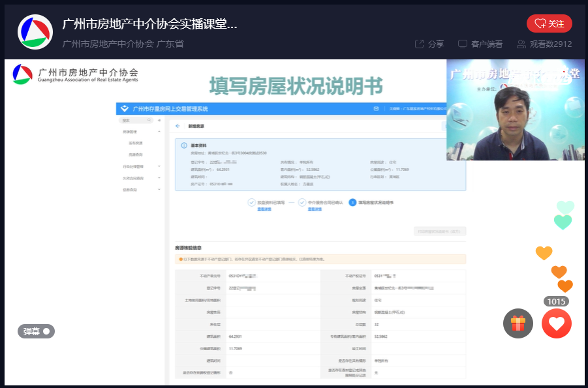The height and width of the screenshot is (388, 588).
Task: Click the info icon beside 基本资料
Action: coord(184,145)
